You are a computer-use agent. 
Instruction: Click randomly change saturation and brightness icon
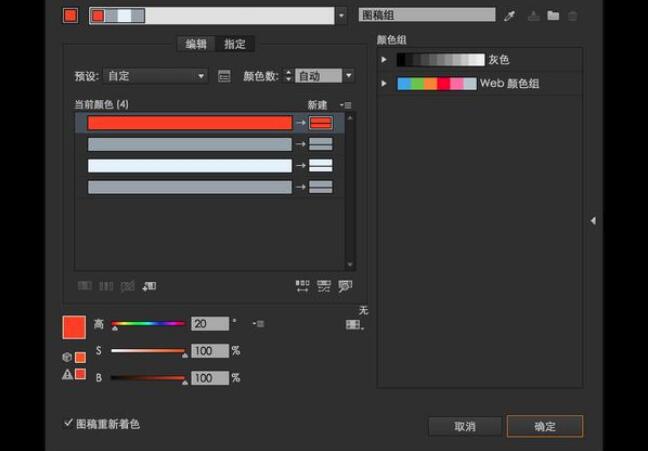(x=324, y=286)
